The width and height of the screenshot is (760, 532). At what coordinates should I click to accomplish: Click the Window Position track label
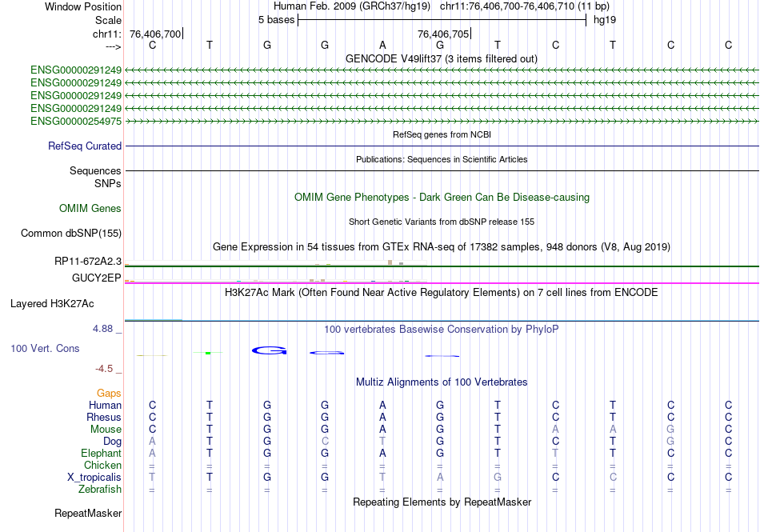[x=83, y=6]
